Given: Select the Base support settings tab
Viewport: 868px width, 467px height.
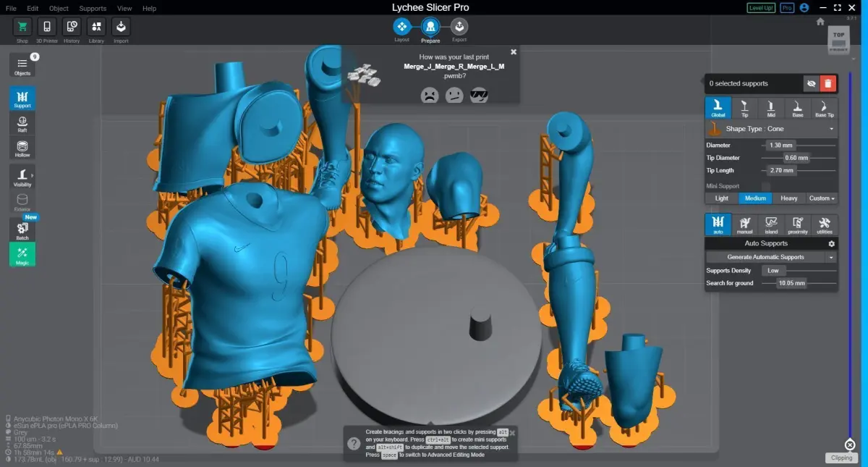Looking at the screenshot, I should [797, 108].
